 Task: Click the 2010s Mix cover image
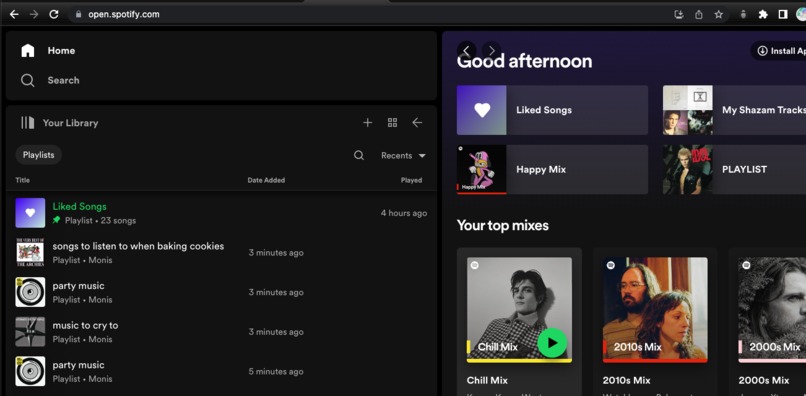655,310
